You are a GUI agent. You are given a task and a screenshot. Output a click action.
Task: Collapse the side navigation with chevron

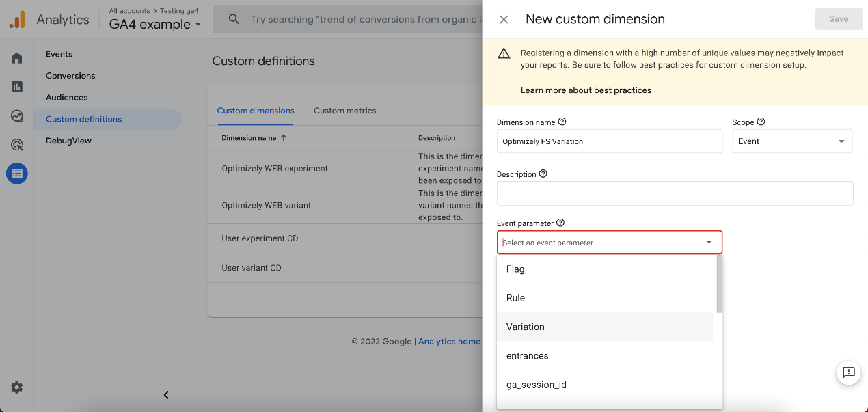pos(166,395)
